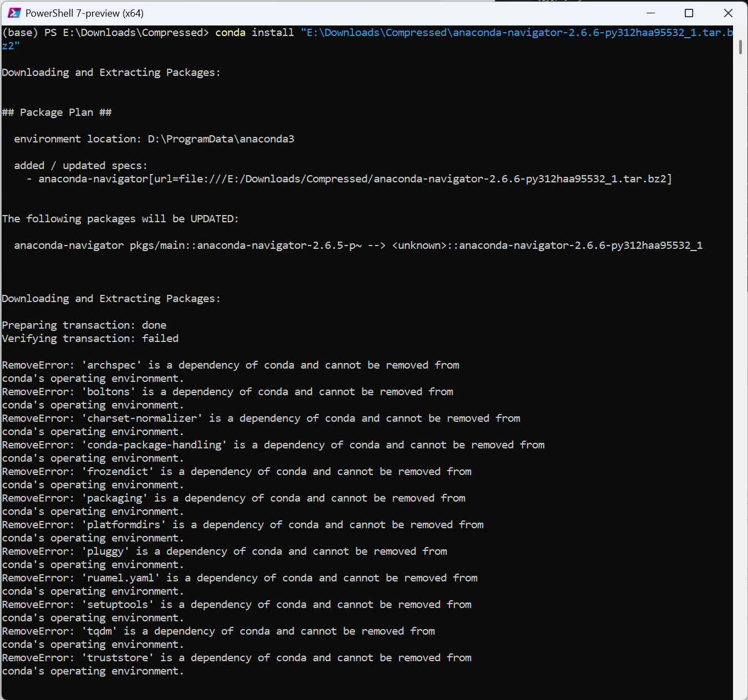Click the first 'Downloading and Extracting Packages:' line
The image size is (748, 700).
tap(111, 73)
